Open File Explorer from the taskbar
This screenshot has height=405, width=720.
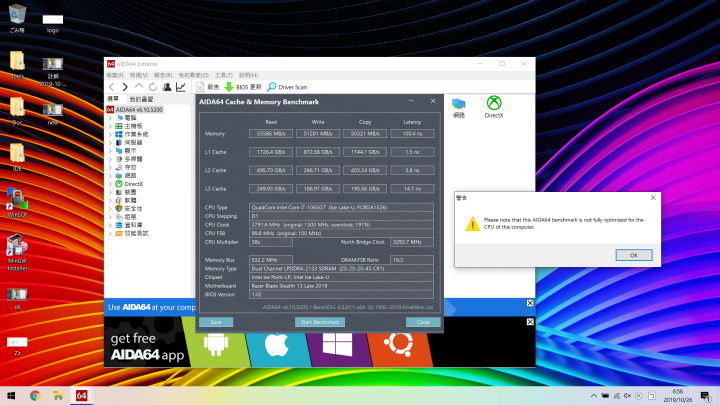coord(58,395)
